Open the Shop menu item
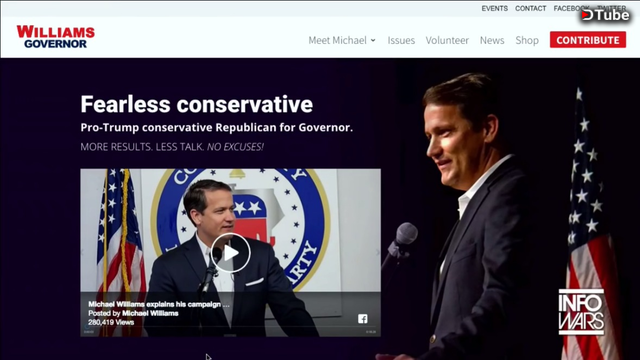Screen dimensions: 640x360 (x=527, y=40)
